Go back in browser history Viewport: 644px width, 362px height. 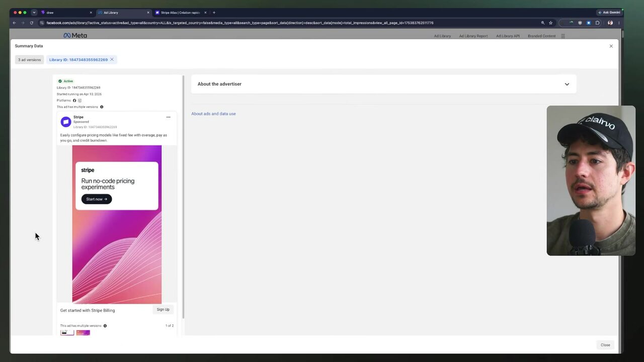click(14, 23)
